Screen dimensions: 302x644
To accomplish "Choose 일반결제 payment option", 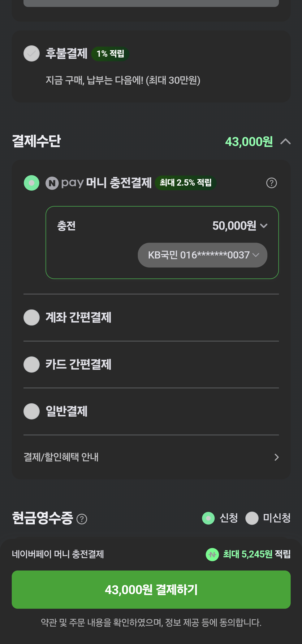I will [x=31, y=411].
